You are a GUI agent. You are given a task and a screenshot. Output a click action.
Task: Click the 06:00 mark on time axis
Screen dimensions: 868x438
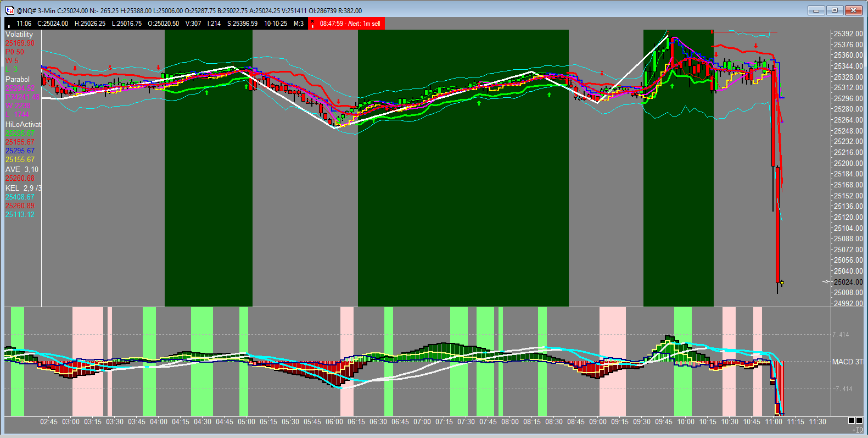[334, 422]
